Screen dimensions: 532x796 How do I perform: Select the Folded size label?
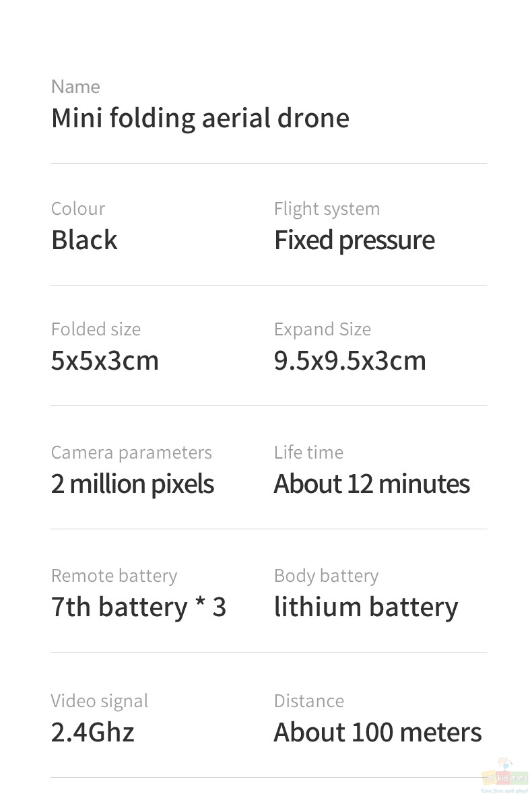tap(96, 329)
